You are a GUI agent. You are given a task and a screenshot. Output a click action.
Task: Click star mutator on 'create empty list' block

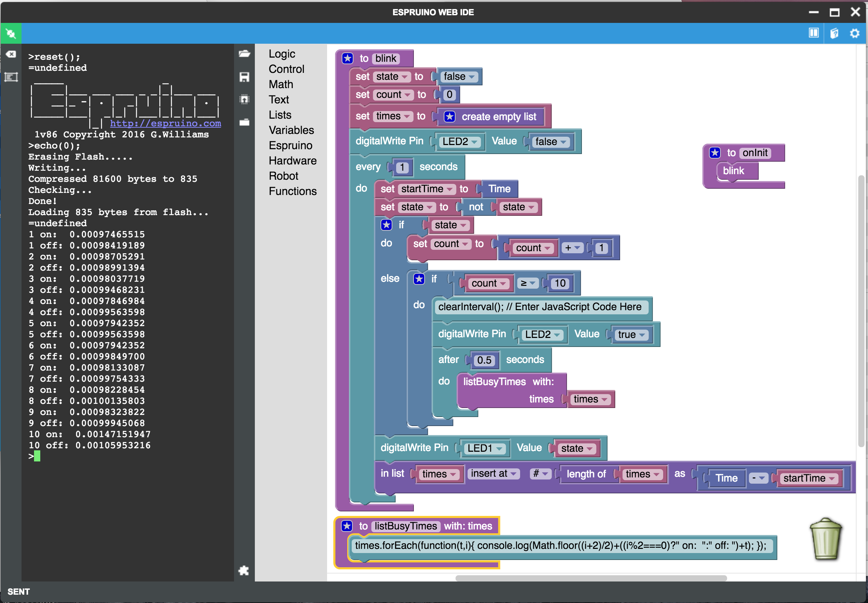450,116
